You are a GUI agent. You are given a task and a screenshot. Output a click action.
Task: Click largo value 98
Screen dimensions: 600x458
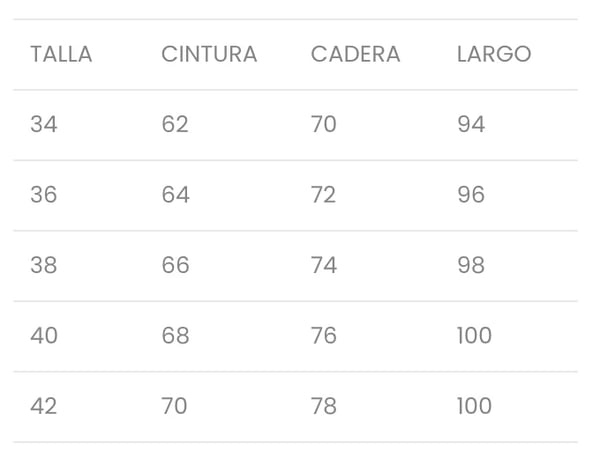[471, 265]
